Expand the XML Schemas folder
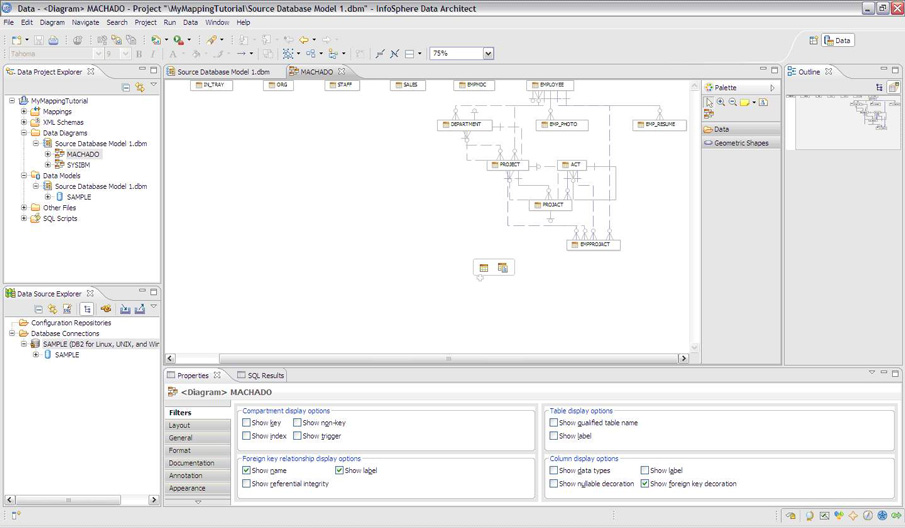 pos(24,122)
